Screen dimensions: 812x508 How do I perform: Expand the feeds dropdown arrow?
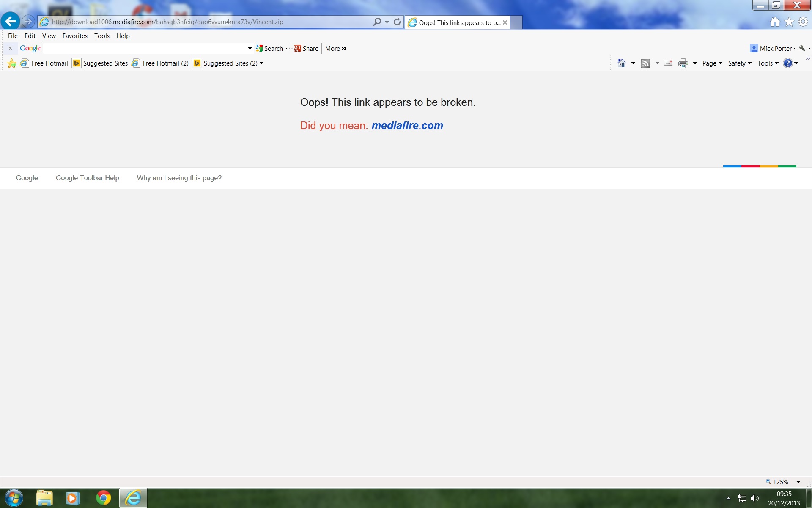coord(657,63)
